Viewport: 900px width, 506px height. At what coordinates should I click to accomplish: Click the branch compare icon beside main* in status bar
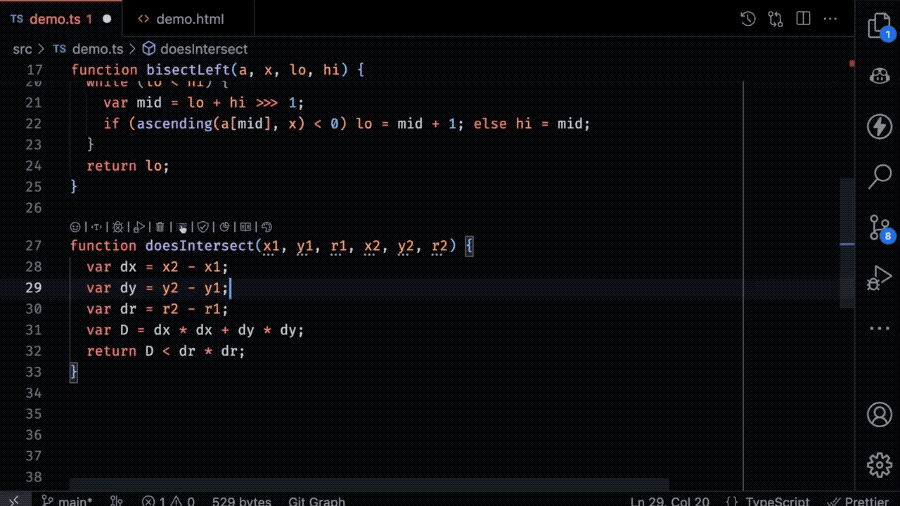click(x=117, y=501)
